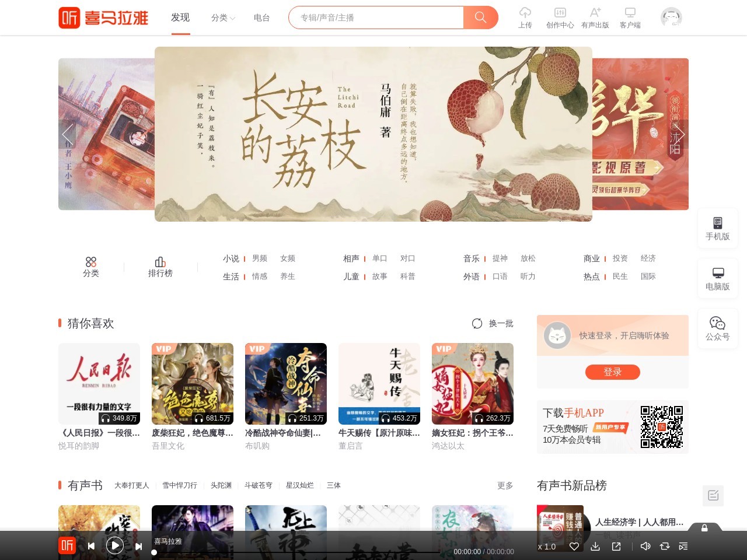The image size is (747, 560).
Task: Open the playlist queue
Action: click(683, 547)
